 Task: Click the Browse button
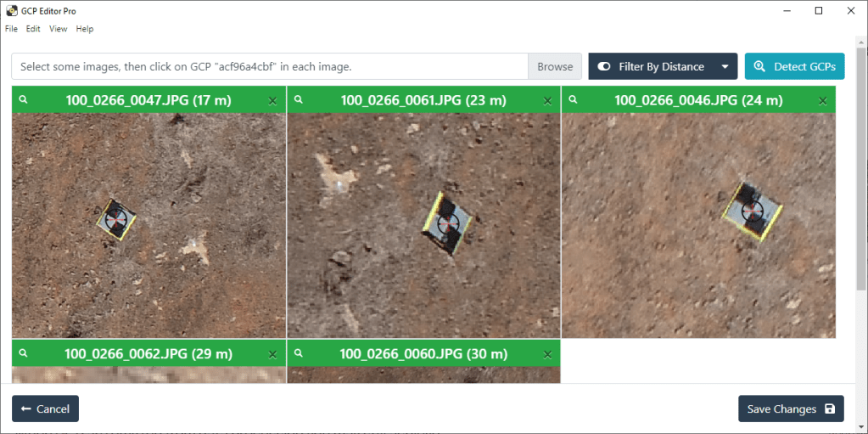555,66
